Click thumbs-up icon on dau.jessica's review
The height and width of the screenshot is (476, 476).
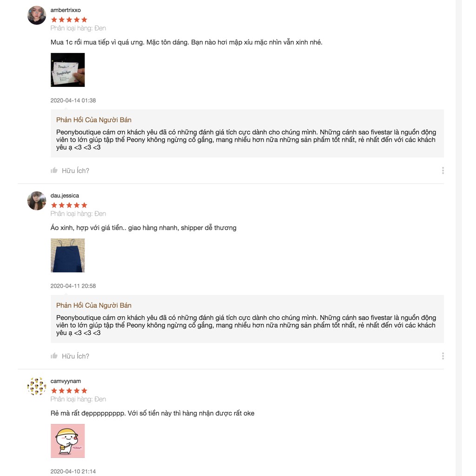(54, 356)
